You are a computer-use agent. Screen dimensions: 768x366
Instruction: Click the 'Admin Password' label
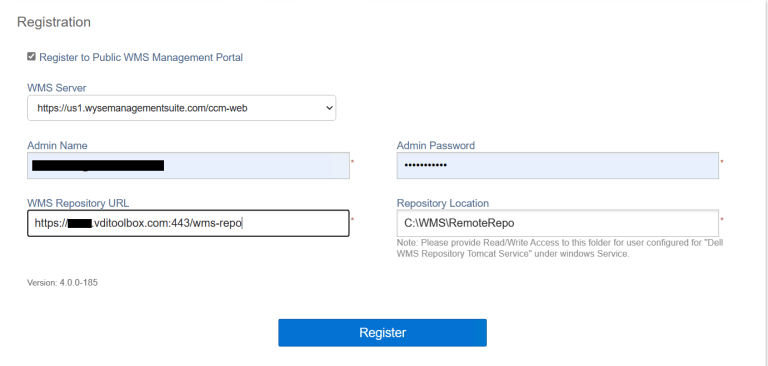click(x=435, y=146)
